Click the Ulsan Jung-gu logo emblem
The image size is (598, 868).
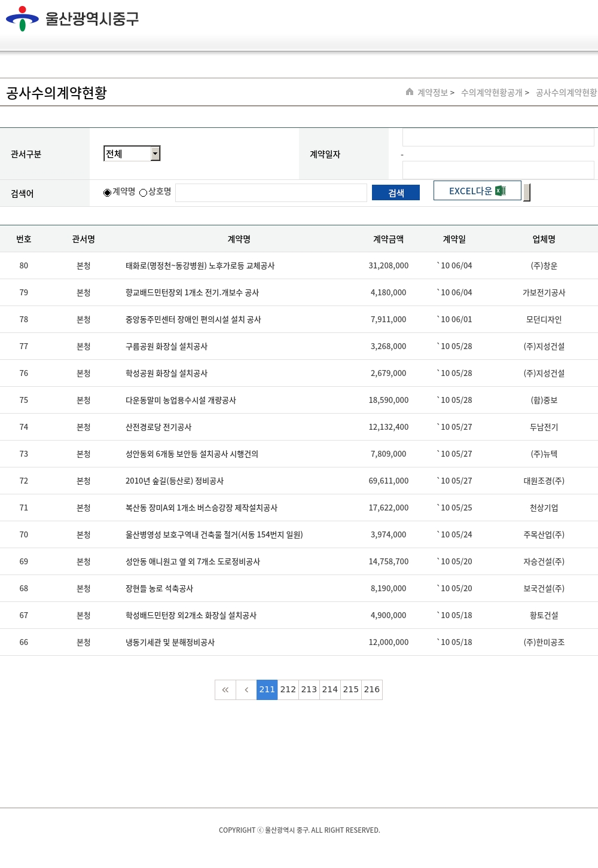(22, 19)
